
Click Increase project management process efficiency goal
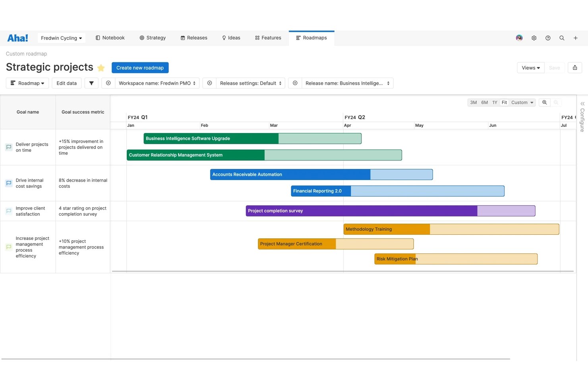(x=33, y=247)
